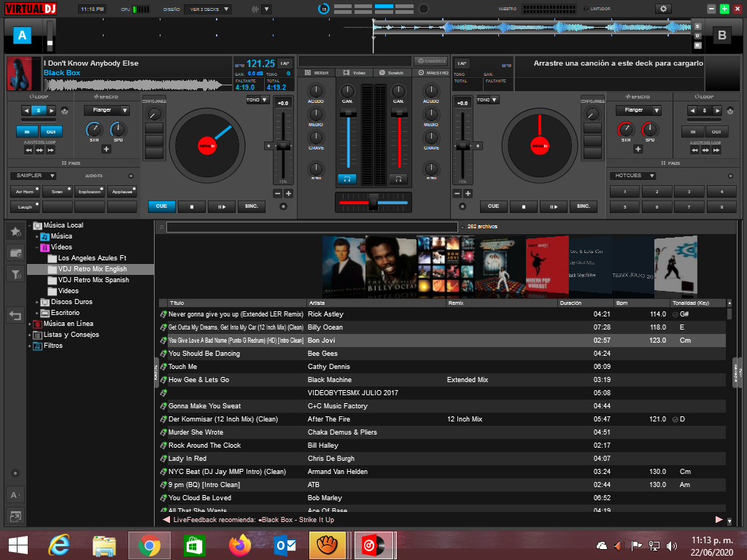
Task: Click hotcue pad 1 on right deck
Action: 624,192
